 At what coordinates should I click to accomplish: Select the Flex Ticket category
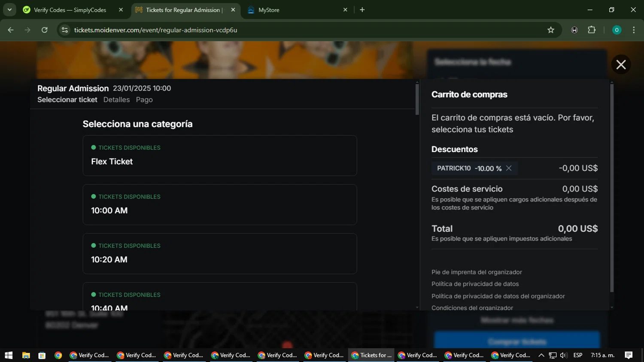pos(220,155)
